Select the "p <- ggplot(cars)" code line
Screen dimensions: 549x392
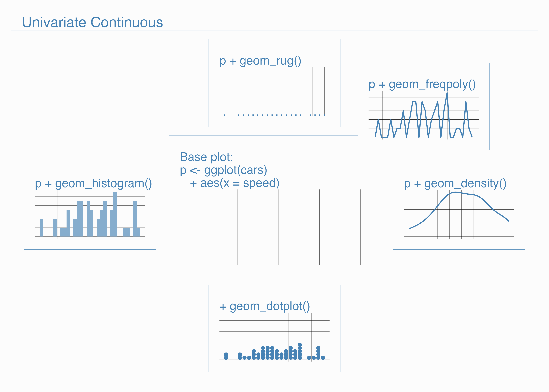pos(223,170)
